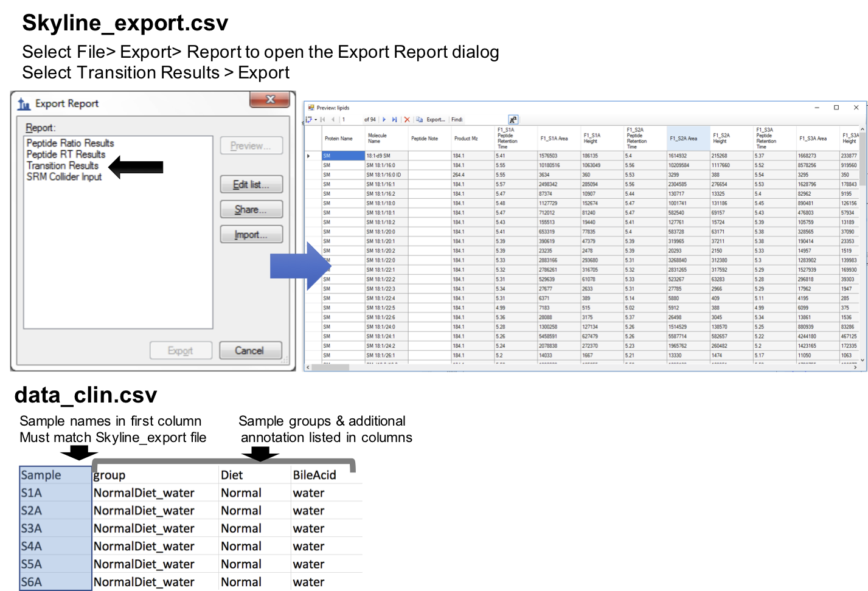Click the Export button in Export Report dialog
The height and width of the screenshot is (591, 868).
point(181,350)
